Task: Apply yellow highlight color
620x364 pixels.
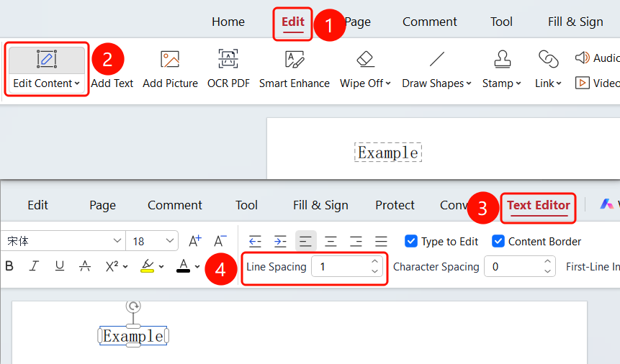Action: [x=148, y=266]
